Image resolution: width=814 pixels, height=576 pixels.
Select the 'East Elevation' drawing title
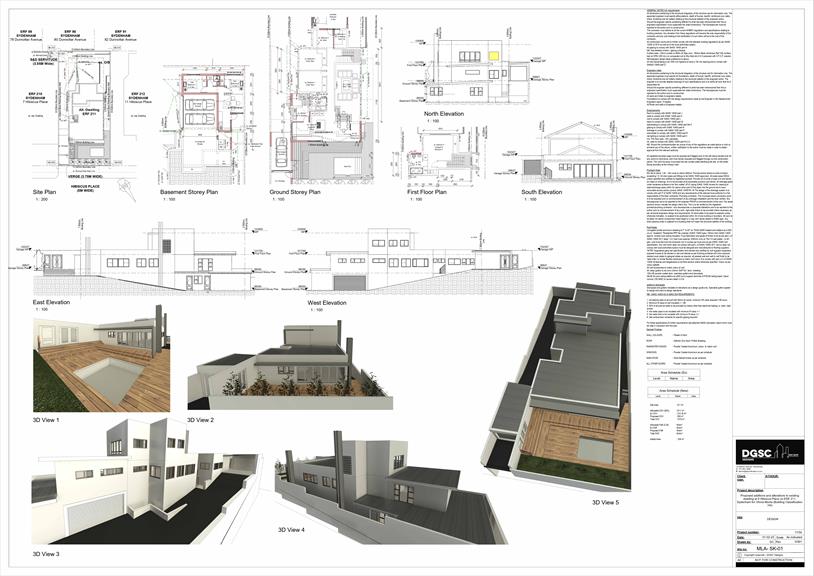tap(51, 302)
